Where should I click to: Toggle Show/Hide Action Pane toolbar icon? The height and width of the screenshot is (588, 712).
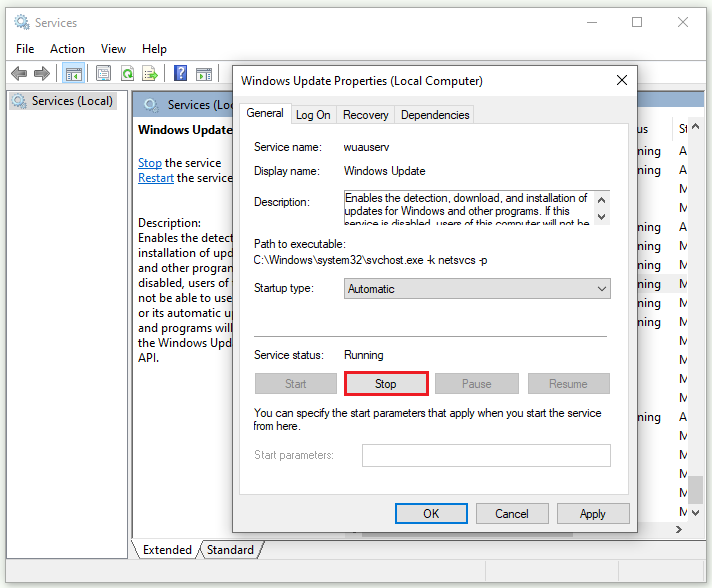click(x=204, y=73)
